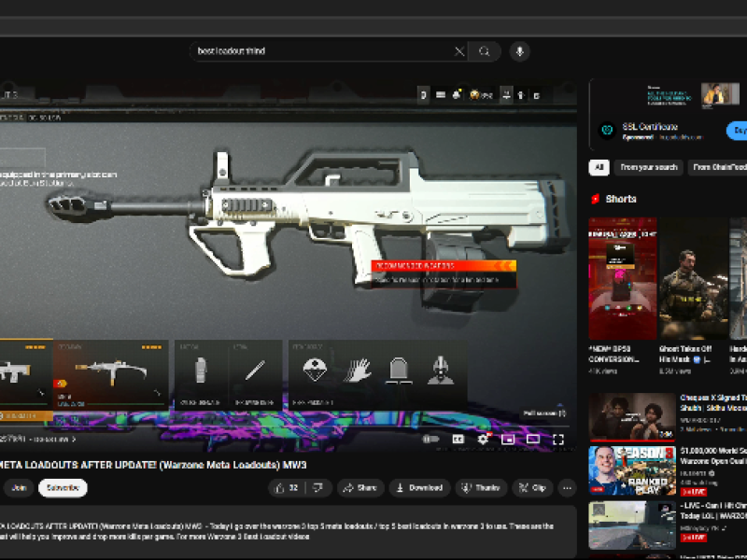The height and width of the screenshot is (560, 747).
Task: Open the SEASON 3 ranked play thumbnail
Action: 632,471
